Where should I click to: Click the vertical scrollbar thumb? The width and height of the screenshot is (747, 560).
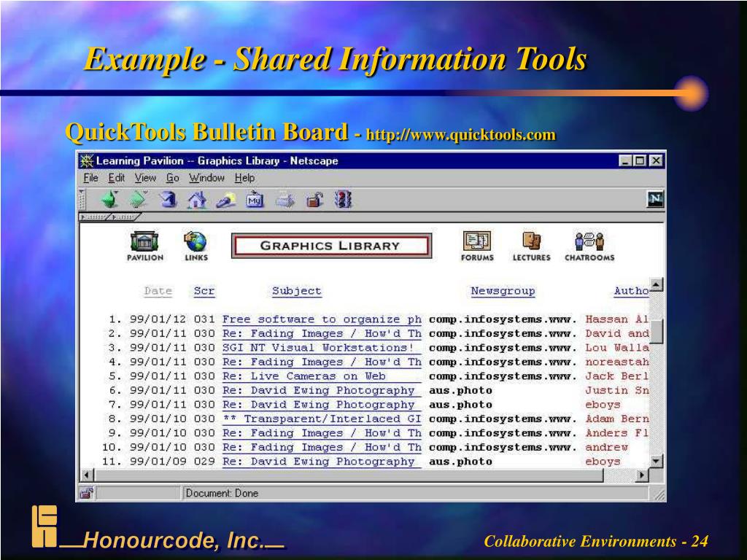pyautogui.click(x=656, y=331)
